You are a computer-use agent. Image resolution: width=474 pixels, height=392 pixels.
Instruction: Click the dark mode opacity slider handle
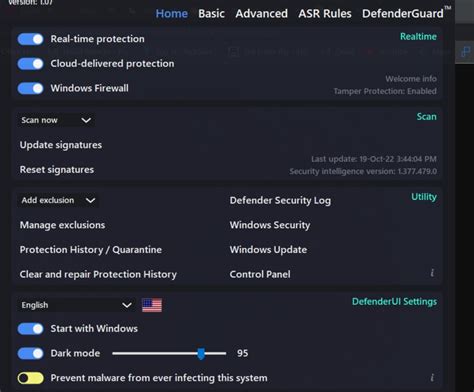(201, 353)
